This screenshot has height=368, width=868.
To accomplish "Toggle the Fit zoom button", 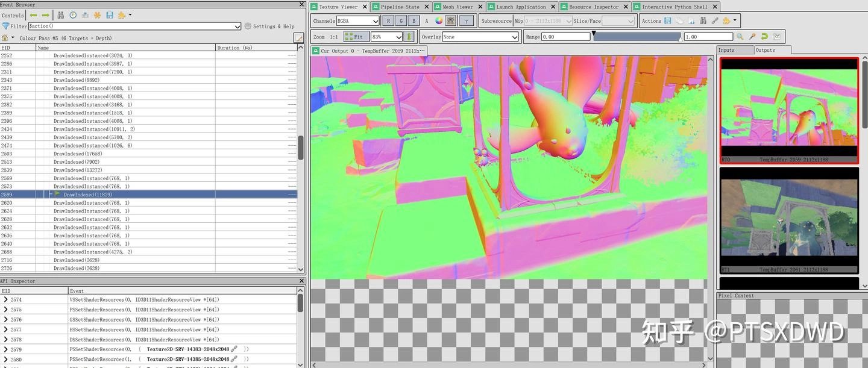I will click(356, 37).
